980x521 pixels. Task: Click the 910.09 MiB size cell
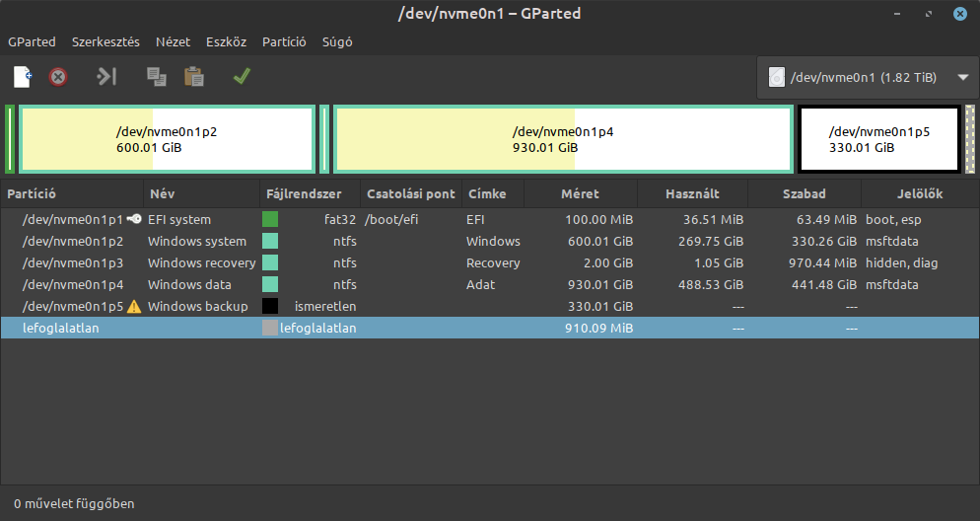[x=598, y=329]
